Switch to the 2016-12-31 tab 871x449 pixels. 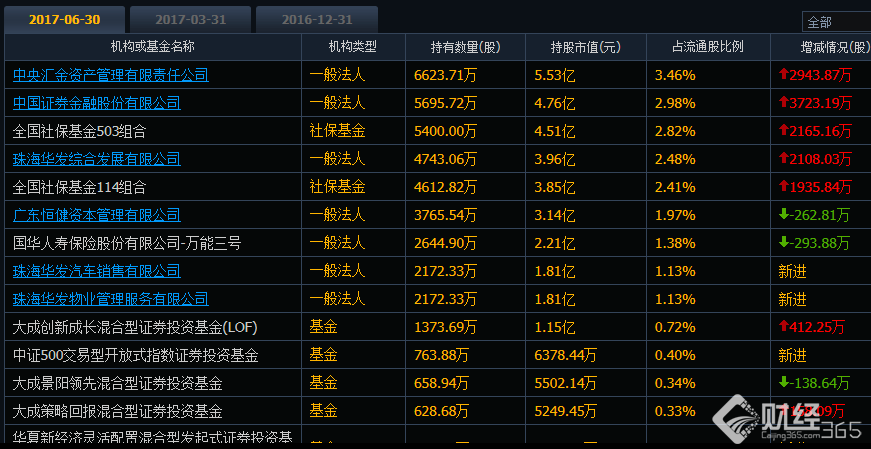click(x=317, y=19)
